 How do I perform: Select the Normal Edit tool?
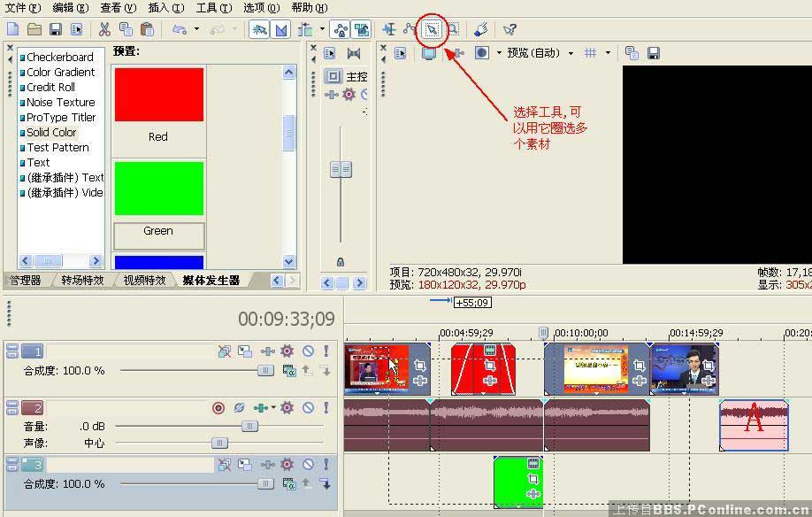(389, 29)
